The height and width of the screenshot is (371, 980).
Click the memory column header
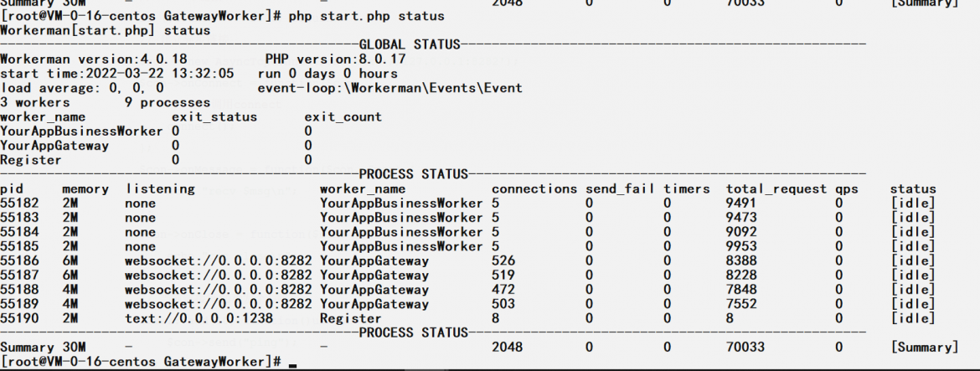(85, 188)
